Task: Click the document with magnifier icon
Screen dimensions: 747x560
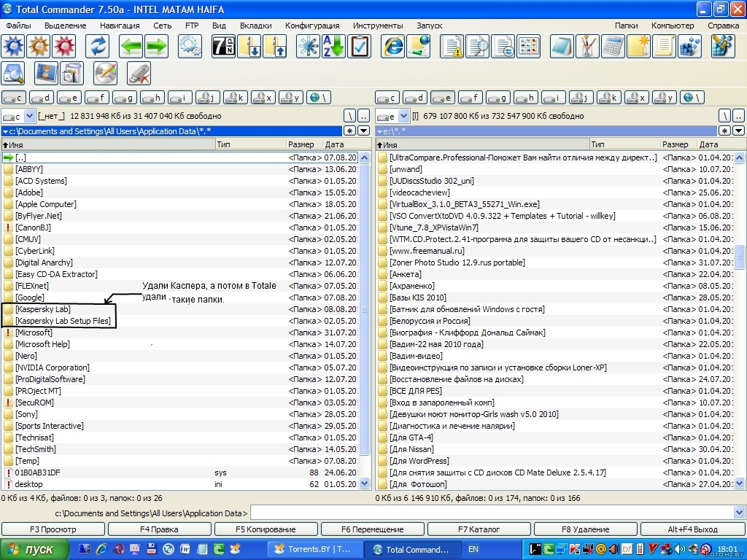Action: 477,47
